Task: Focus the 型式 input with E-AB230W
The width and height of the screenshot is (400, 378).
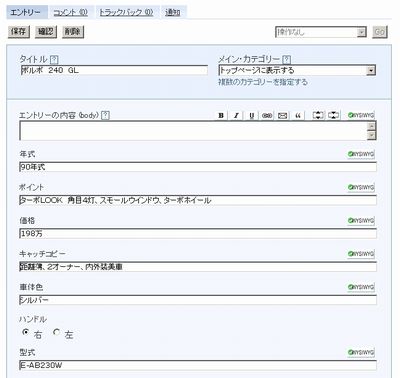Action: pos(198,365)
